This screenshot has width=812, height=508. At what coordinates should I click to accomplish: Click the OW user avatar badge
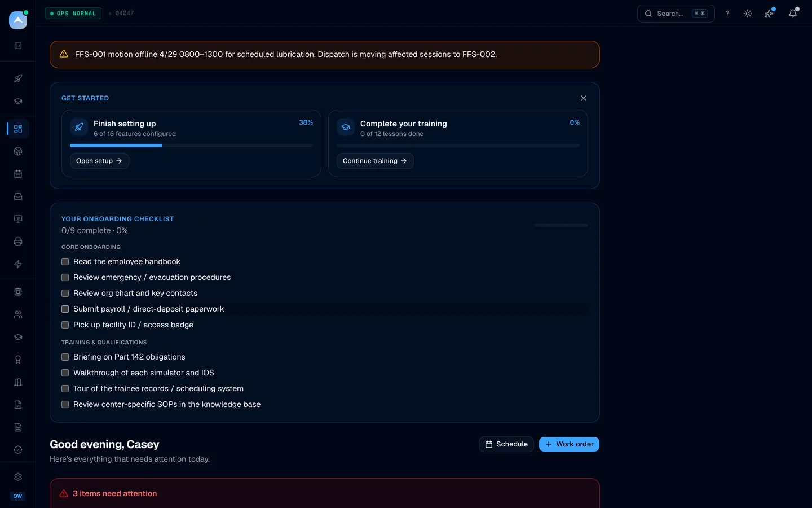coord(18,496)
